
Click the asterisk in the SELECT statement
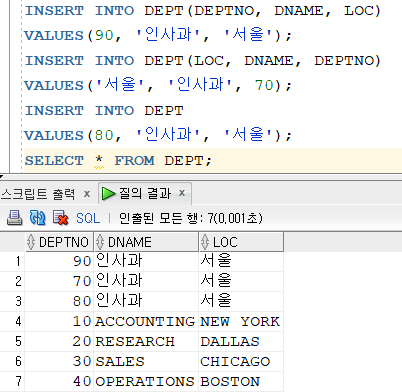(x=99, y=160)
